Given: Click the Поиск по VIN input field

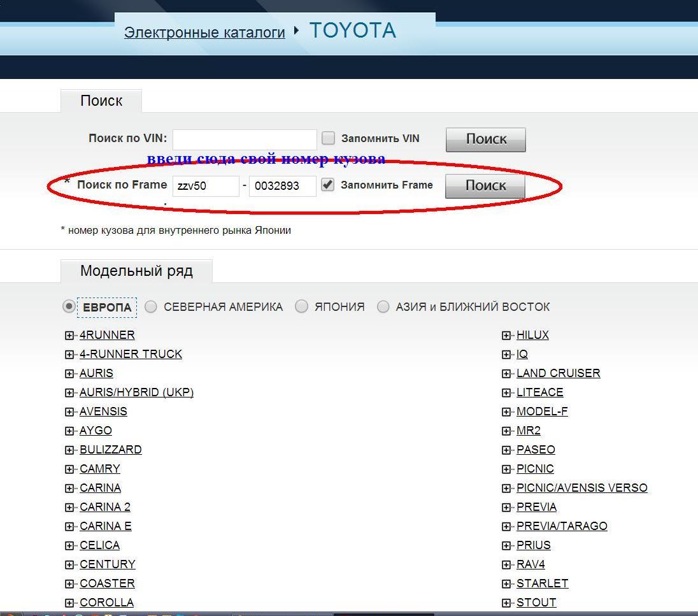Looking at the screenshot, I should pyautogui.click(x=245, y=140).
